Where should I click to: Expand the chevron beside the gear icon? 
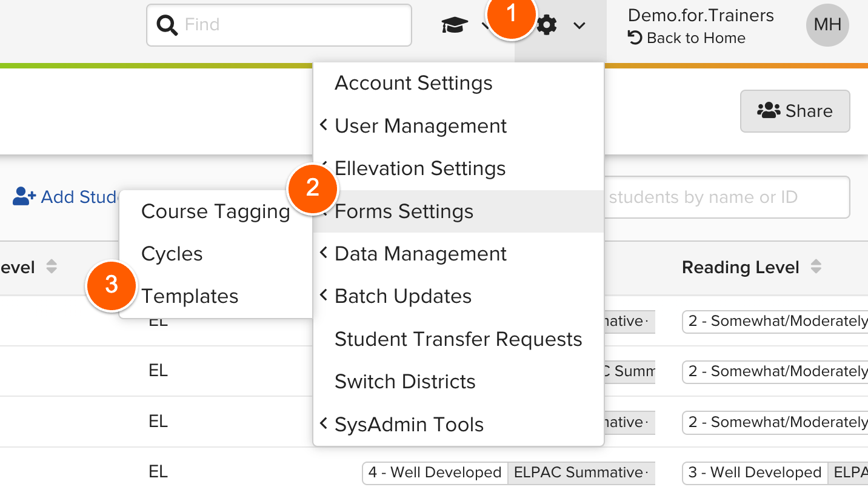tap(579, 25)
